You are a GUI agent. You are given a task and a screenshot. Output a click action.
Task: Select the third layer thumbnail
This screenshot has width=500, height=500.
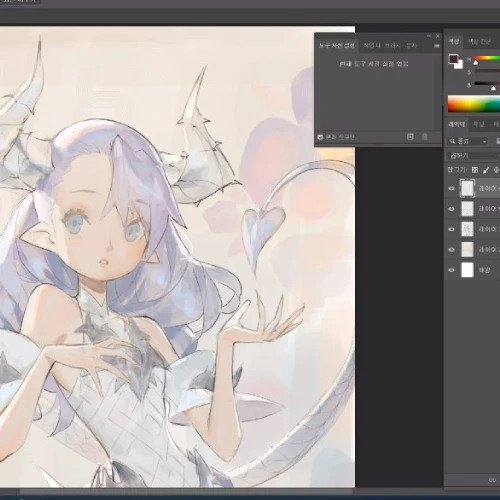pyautogui.click(x=467, y=229)
